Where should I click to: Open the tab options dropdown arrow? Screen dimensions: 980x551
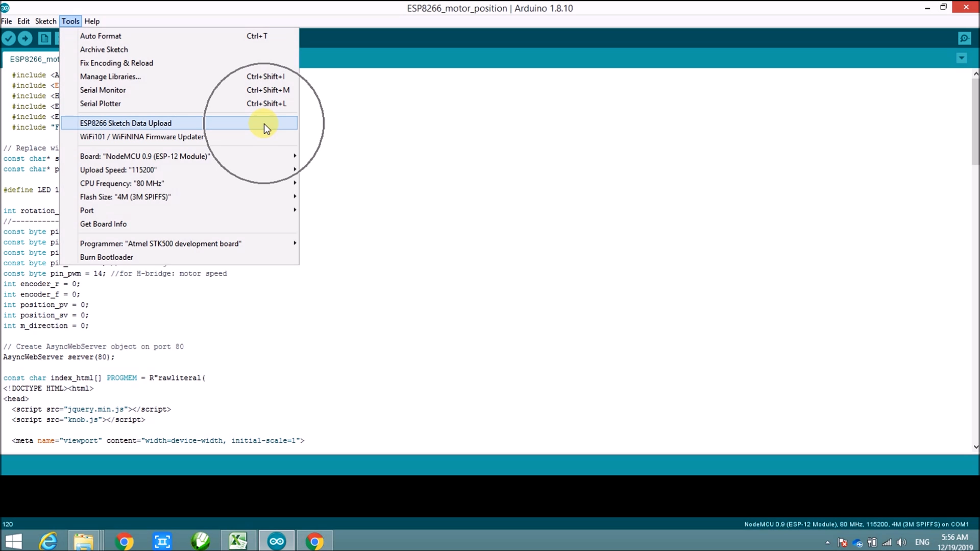coord(962,58)
